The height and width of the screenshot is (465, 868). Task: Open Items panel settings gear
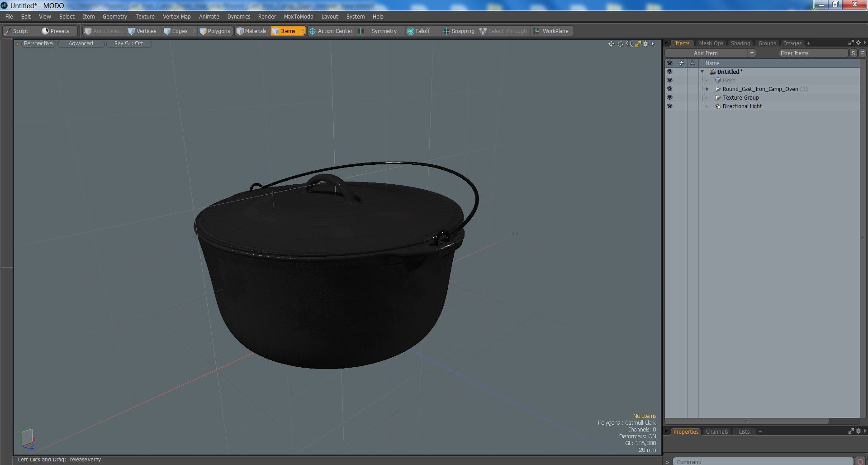tap(859, 43)
